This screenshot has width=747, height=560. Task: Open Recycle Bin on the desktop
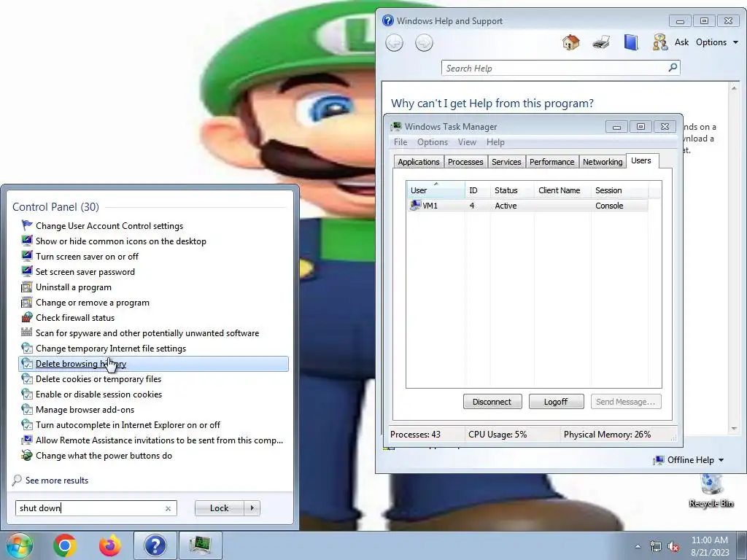click(711, 491)
